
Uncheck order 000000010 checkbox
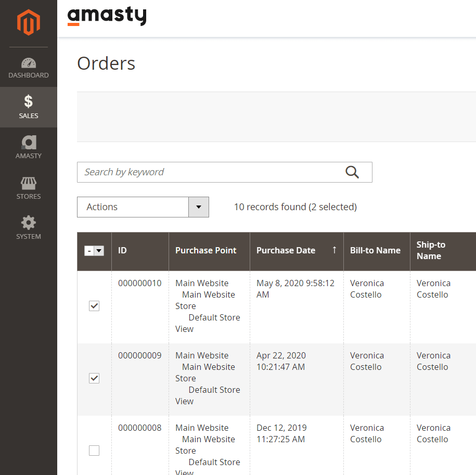[x=94, y=306]
